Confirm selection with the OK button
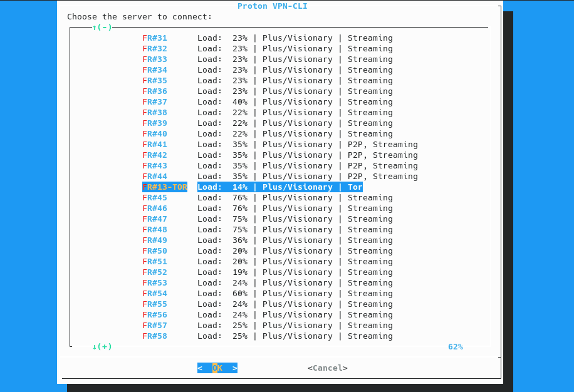Screen dimensions: 574x392 [217, 368]
